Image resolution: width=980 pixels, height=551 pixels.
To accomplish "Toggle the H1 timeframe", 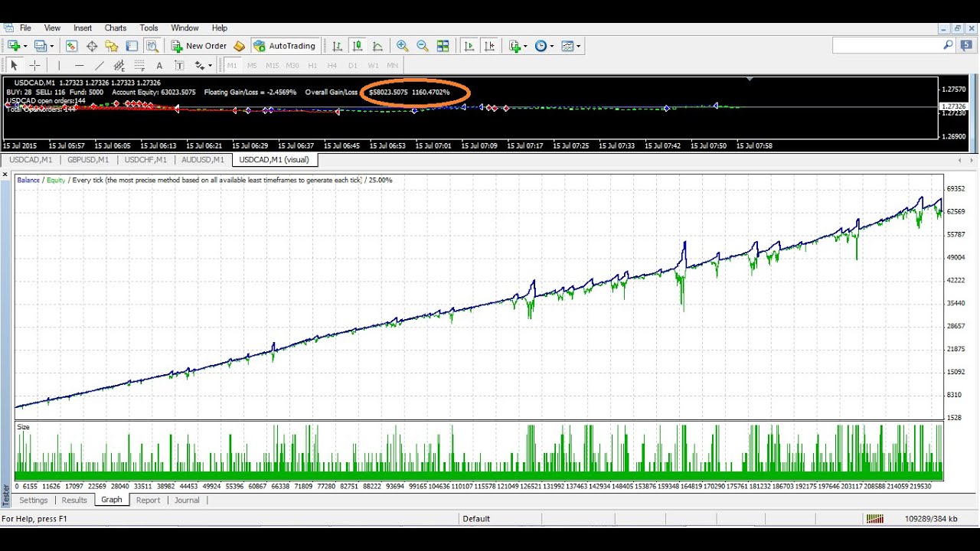I will 312,66.
